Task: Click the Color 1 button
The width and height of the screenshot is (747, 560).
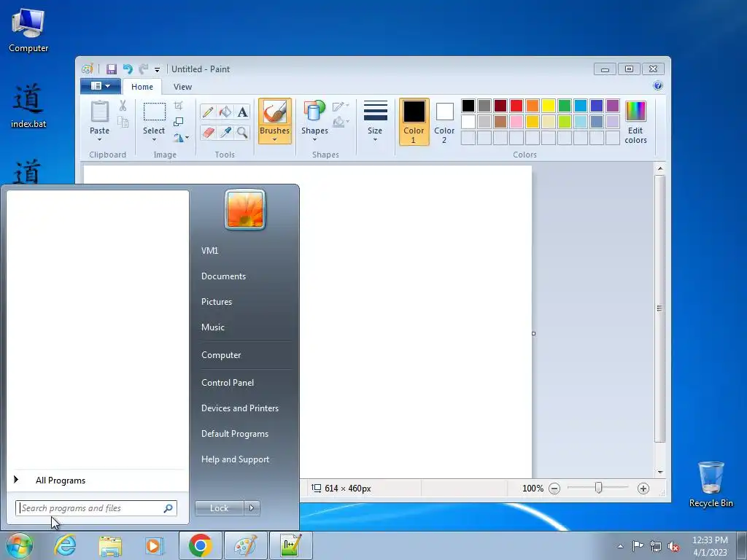Action: click(x=414, y=122)
